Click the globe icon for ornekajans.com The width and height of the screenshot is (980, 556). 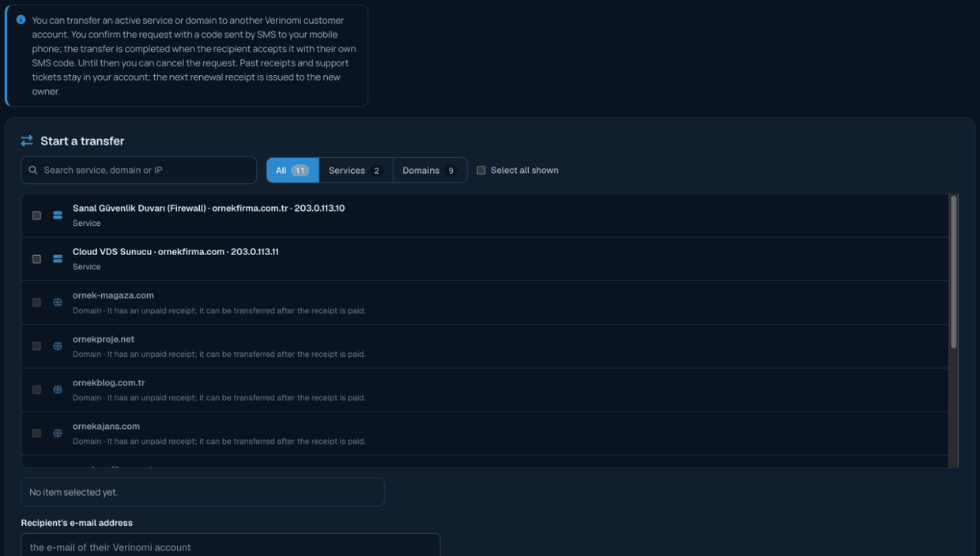pos(58,433)
